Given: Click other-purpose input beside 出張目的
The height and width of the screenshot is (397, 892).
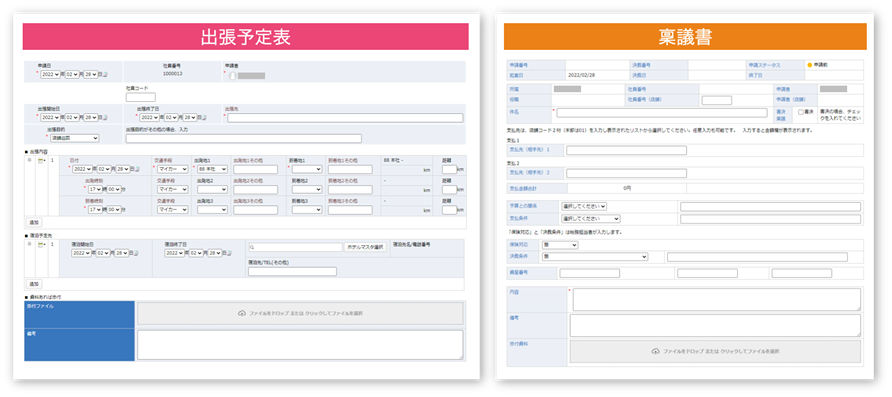Looking at the screenshot, I should click(243, 138).
